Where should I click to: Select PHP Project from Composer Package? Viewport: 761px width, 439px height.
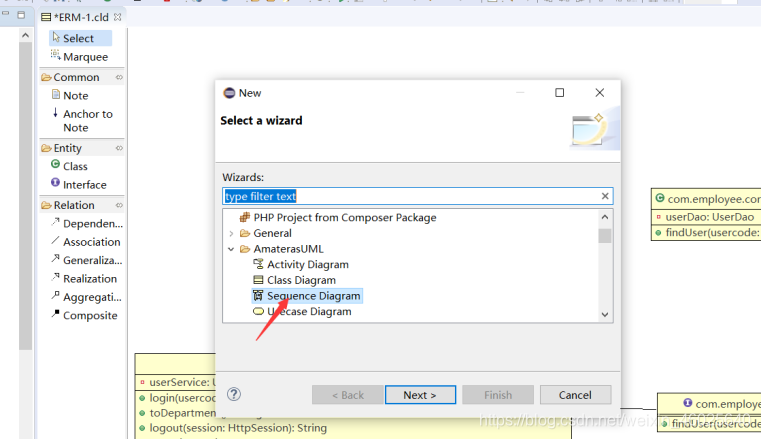(x=338, y=217)
